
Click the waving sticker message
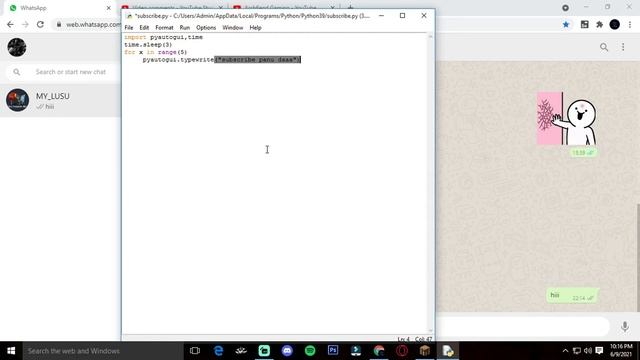click(x=567, y=118)
